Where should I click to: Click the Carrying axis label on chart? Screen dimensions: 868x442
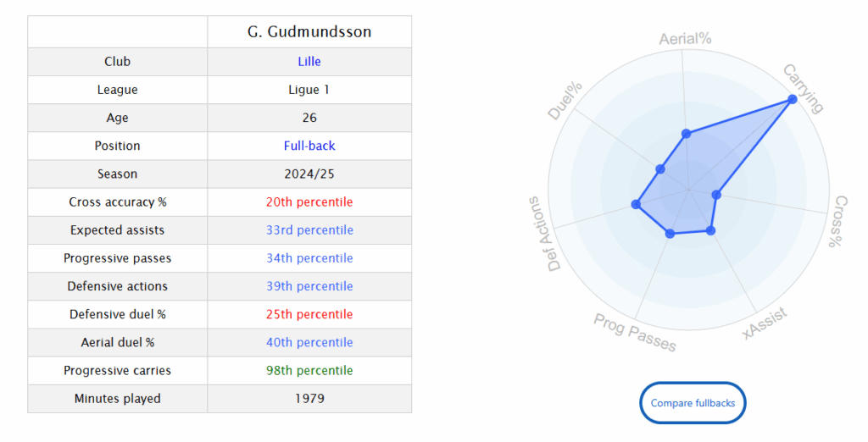[x=802, y=88]
